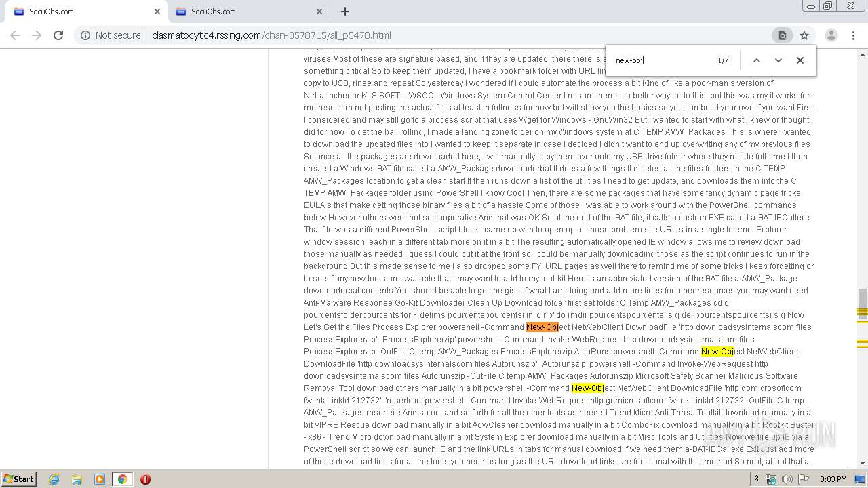868x488 pixels.
Task: Open the File Explorer taskbar icon
Action: [x=77, y=479]
